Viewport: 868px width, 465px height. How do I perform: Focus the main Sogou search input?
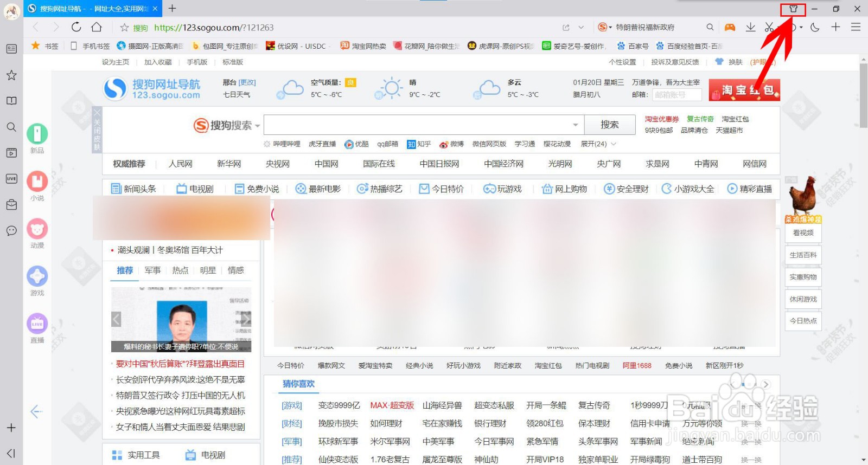point(424,125)
